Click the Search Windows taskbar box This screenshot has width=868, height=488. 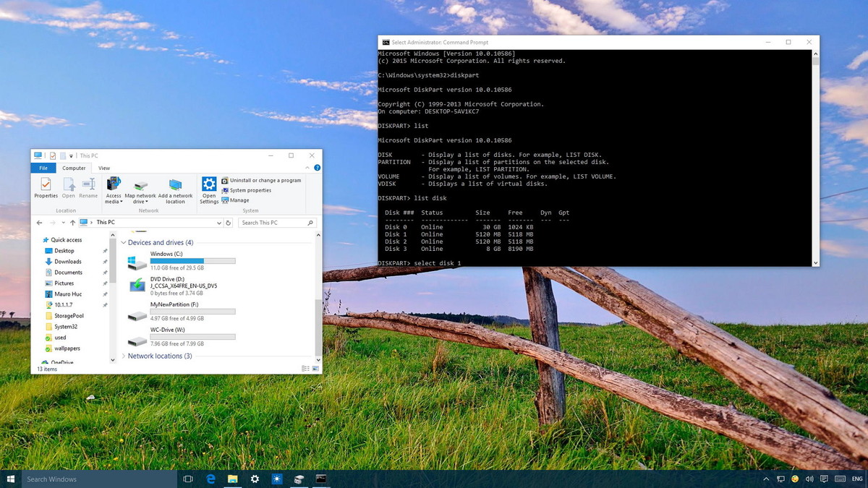coord(100,479)
